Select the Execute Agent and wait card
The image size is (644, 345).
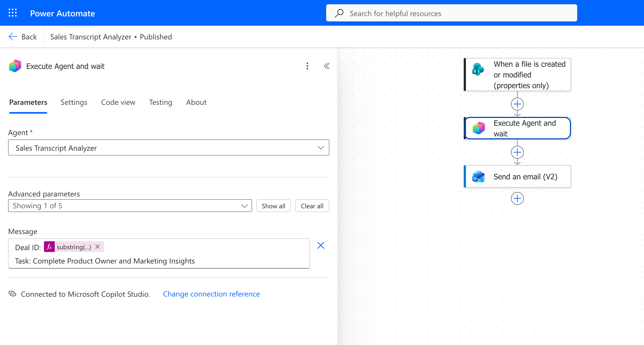pyautogui.click(x=517, y=128)
